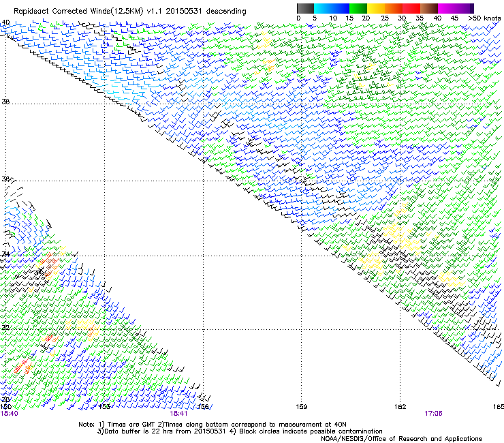Click the '10' label under the color scale
Screen dimensions: 504x443
click(332, 18)
